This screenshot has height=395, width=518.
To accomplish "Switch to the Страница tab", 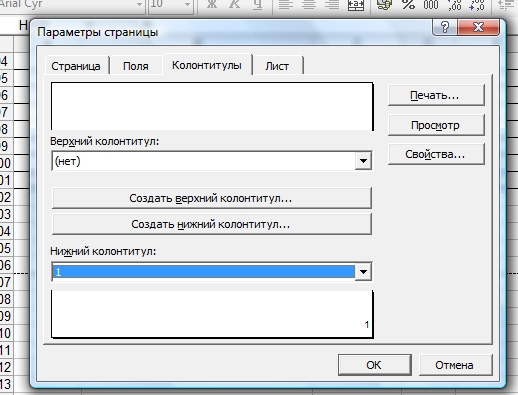I will coord(76,66).
